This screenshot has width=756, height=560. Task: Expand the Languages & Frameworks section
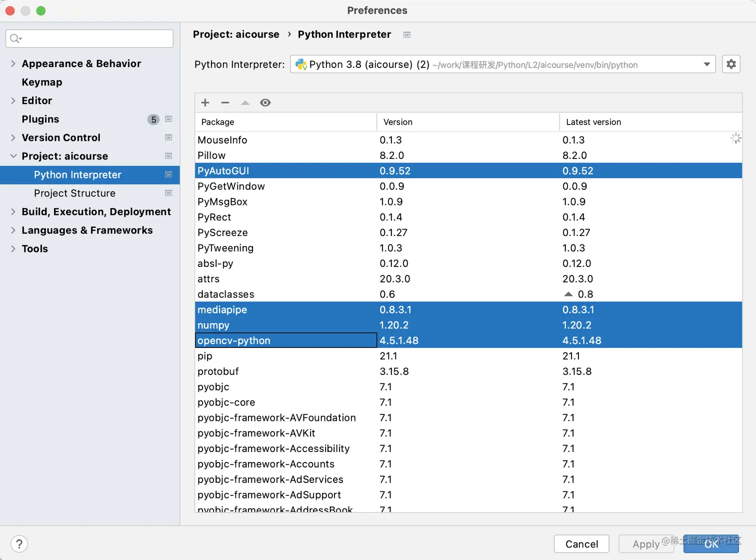click(13, 230)
